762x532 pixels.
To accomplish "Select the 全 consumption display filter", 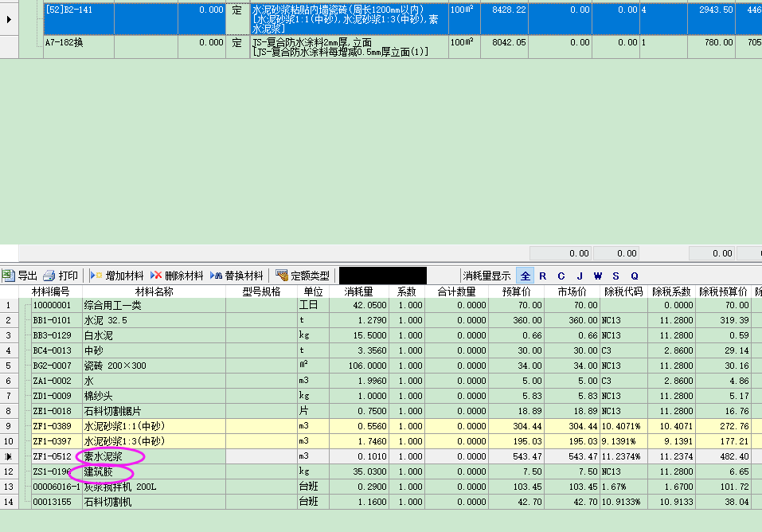I will pos(525,276).
